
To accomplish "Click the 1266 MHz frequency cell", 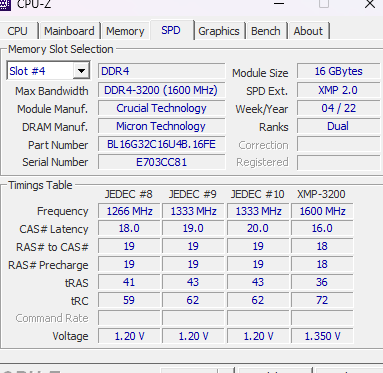I will click(x=129, y=211).
